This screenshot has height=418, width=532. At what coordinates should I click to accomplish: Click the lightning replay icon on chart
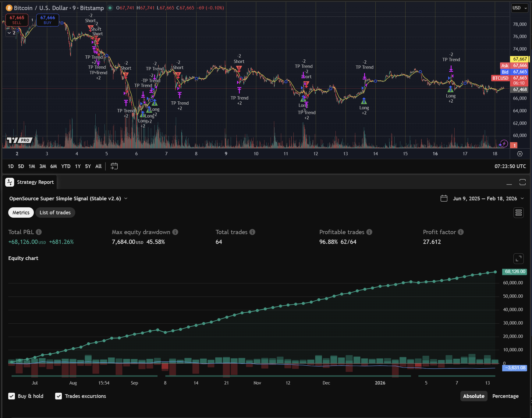click(x=504, y=143)
